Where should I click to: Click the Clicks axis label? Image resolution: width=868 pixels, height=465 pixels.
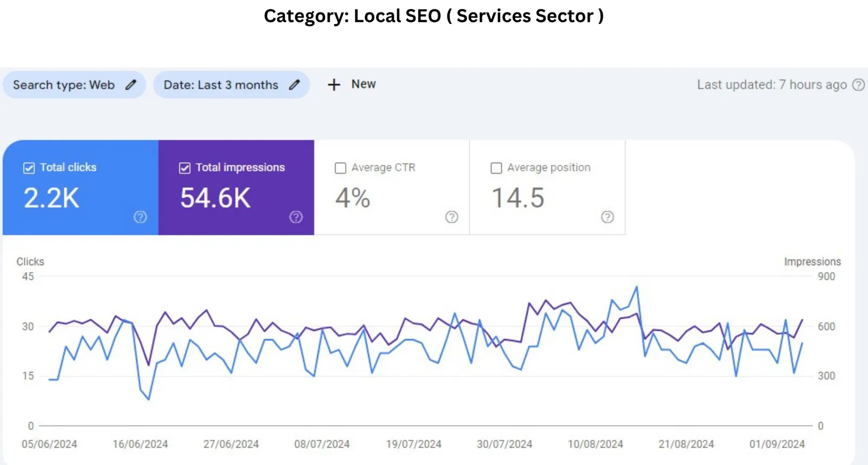30,262
